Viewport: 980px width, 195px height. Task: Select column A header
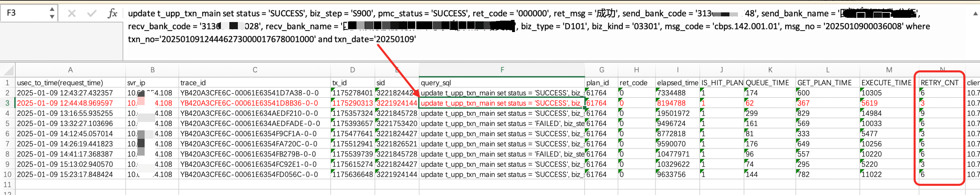click(71, 70)
